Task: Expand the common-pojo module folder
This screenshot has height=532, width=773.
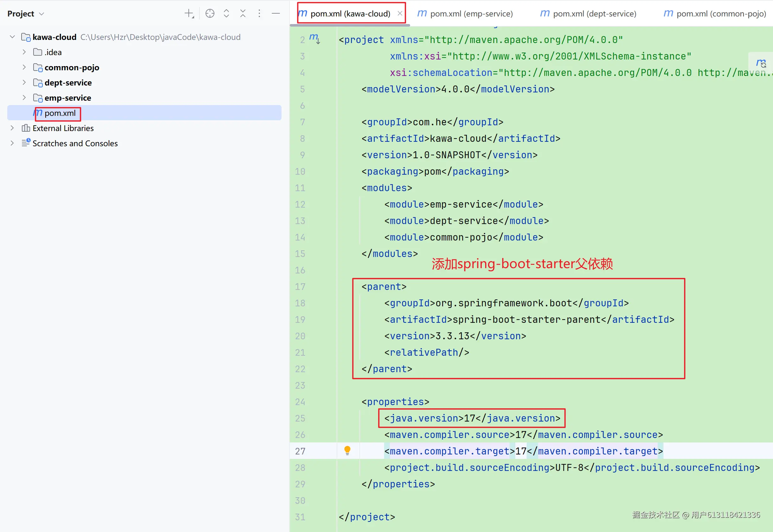Action: pyautogui.click(x=24, y=67)
